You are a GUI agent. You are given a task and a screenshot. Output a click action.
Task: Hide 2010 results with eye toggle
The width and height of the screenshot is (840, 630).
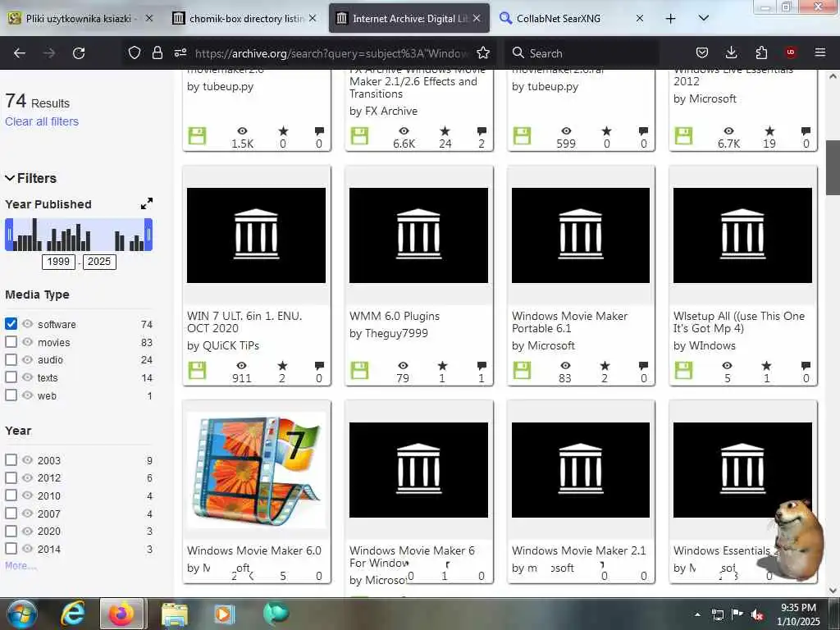pos(28,495)
